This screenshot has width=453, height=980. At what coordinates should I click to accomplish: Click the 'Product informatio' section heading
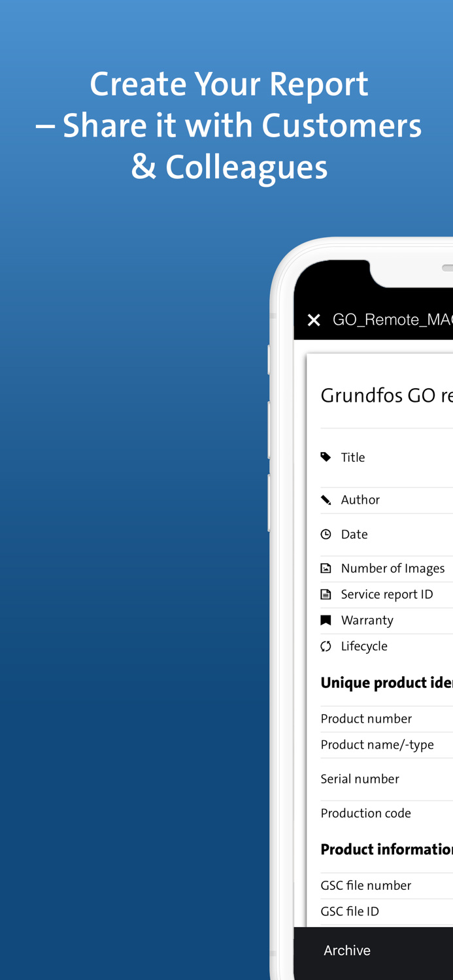click(386, 849)
